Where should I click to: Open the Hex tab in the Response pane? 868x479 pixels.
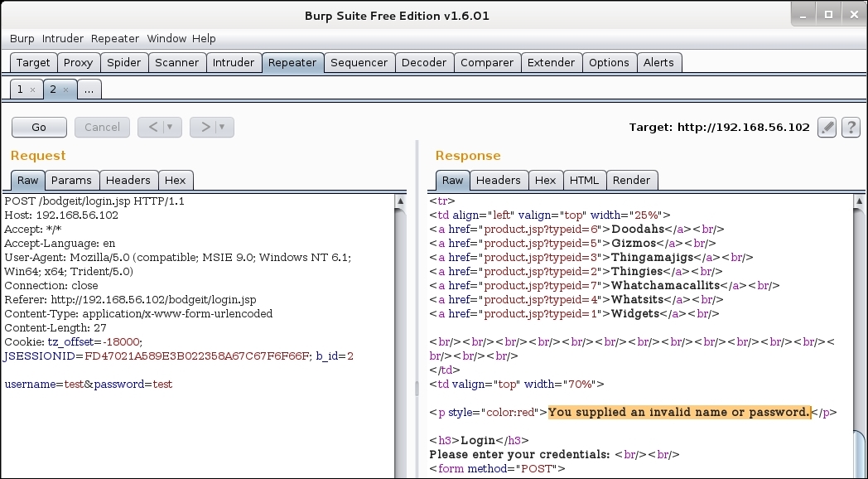pyautogui.click(x=545, y=180)
